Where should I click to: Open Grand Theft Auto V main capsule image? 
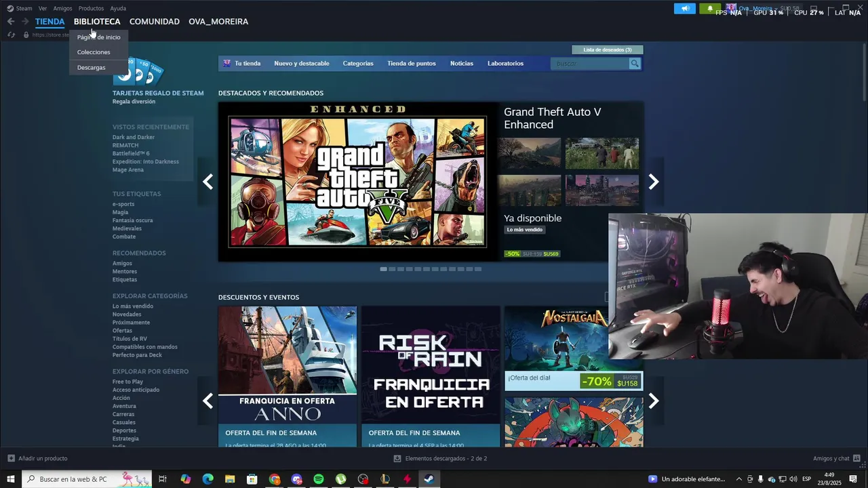[357, 182]
